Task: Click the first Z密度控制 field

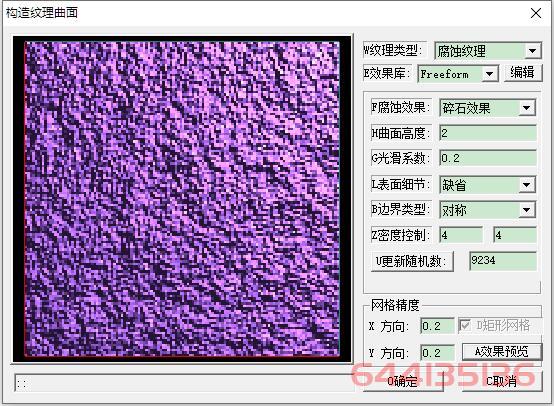Action: coord(461,235)
